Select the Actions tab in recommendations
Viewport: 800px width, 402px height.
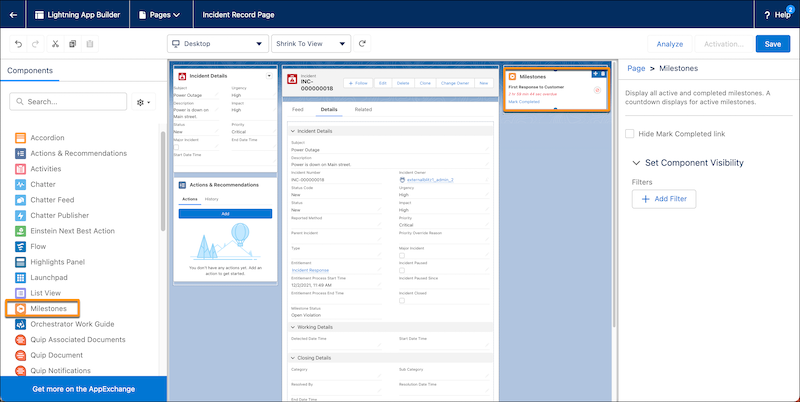(190, 199)
